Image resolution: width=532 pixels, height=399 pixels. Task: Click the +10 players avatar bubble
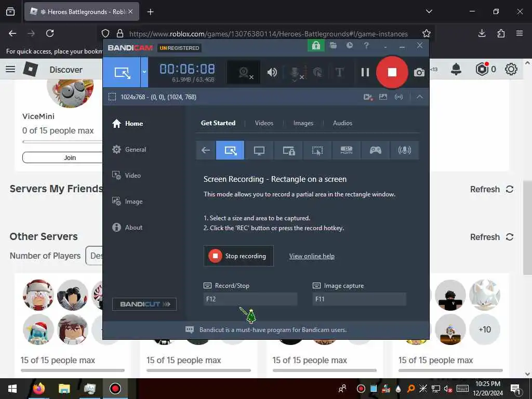(485, 330)
